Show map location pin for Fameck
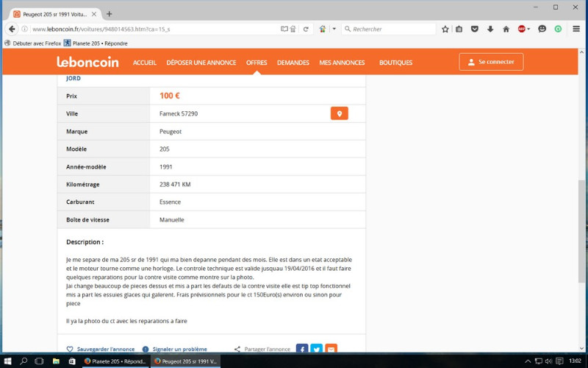Screen dimensions: 588x368 (339, 113)
